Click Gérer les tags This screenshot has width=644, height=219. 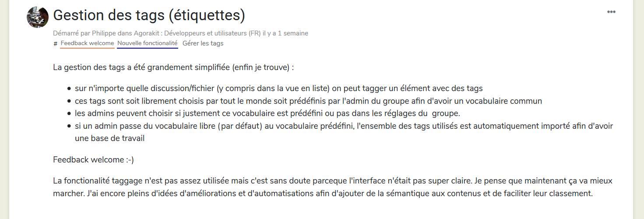(x=203, y=43)
